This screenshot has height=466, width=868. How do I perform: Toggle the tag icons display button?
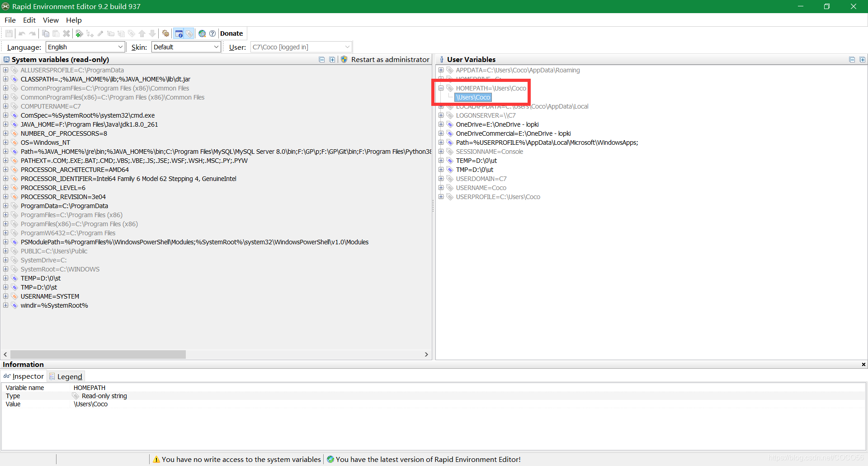click(x=189, y=33)
